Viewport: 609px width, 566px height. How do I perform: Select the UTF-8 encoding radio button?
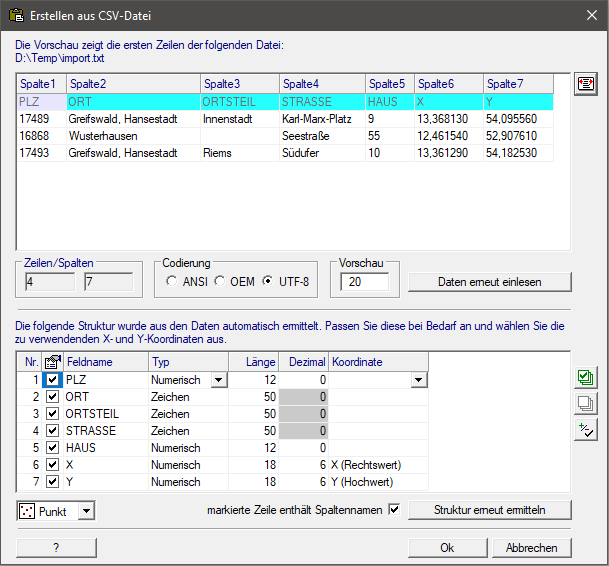pyautogui.click(x=267, y=281)
